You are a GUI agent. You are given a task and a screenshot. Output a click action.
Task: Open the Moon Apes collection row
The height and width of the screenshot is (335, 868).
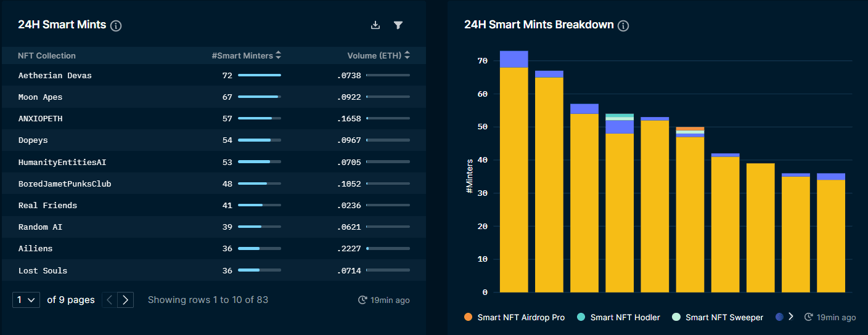[x=214, y=97]
